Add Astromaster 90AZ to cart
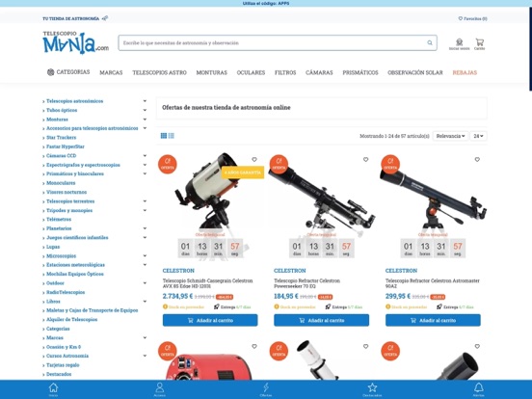The height and width of the screenshot is (399, 532). [433, 320]
